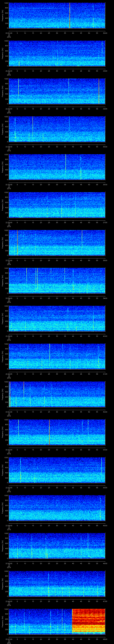Screen dimensions: 114x644
Task: Click the 22:42:00 start time label
Action: point(9,450)
